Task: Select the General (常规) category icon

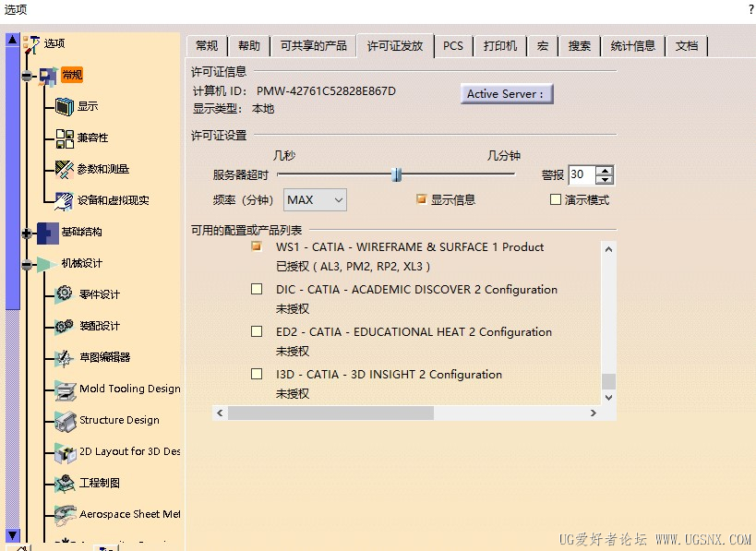Action: click(x=48, y=76)
